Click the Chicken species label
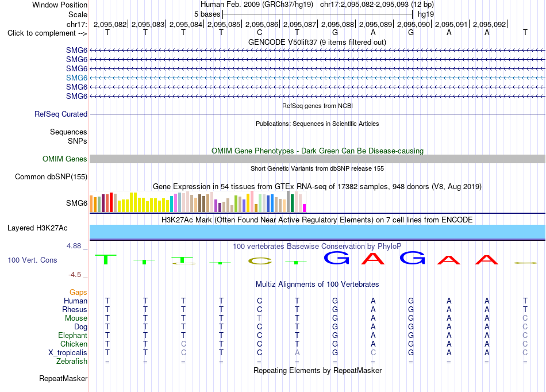 (x=74, y=344)
